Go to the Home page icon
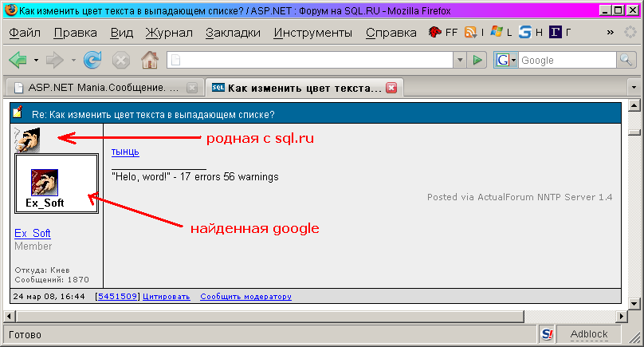This screenshot has width=644, height=347. (149, 60)
